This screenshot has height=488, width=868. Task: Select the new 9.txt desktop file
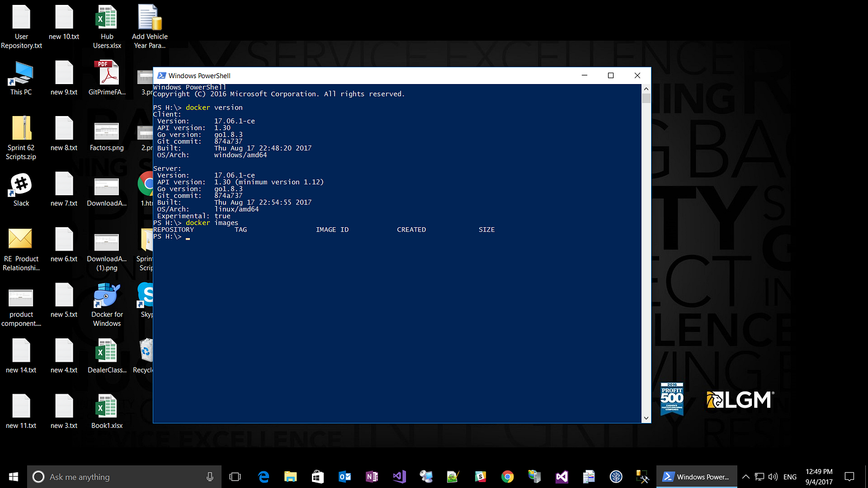tap(64, 79)
